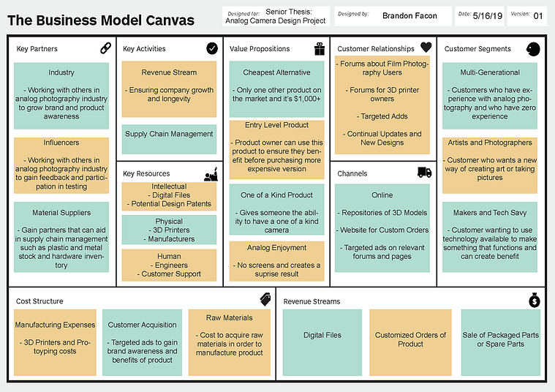
Task: Click the Cost Structure heading
Action: click(x=39, y=301)
